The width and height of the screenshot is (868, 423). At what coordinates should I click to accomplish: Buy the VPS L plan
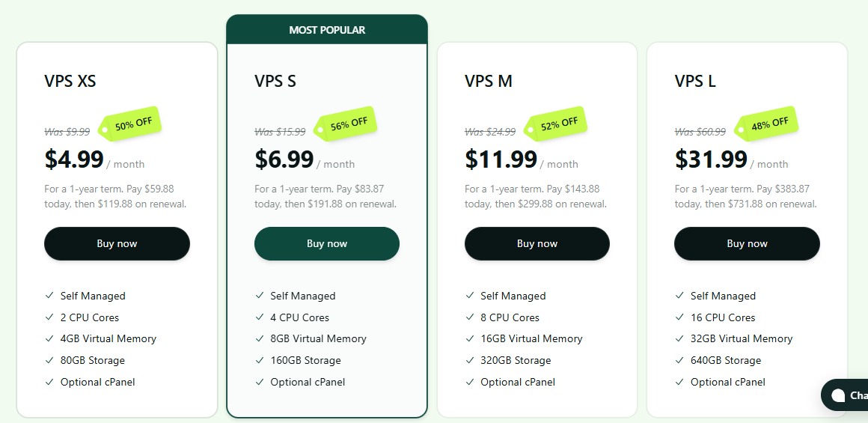pos(747,243)
